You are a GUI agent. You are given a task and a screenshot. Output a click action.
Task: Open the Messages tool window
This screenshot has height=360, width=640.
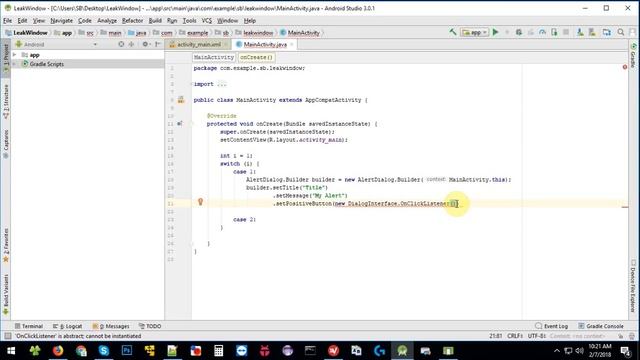click(x=111, y=326)
